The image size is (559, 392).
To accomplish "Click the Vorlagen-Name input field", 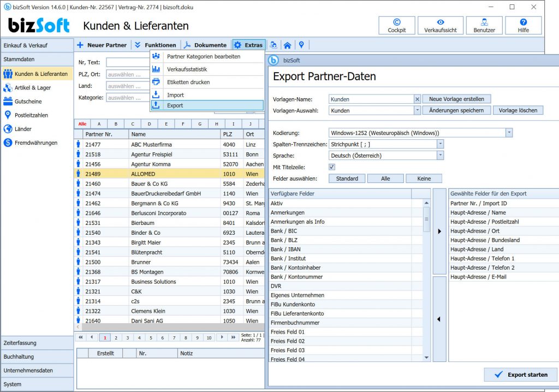I will pyautogui.click(x=371, y=99).
